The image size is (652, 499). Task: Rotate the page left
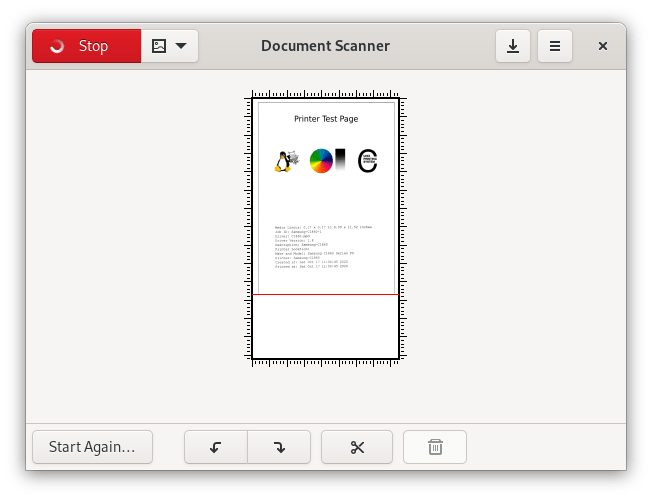coord(216,447)
